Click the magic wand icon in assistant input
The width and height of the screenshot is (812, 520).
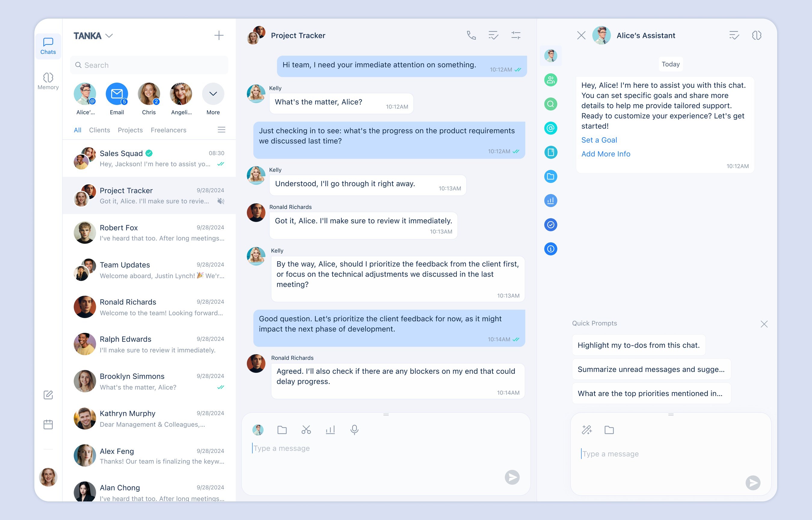pyautogui.click(x=587, y=429)
